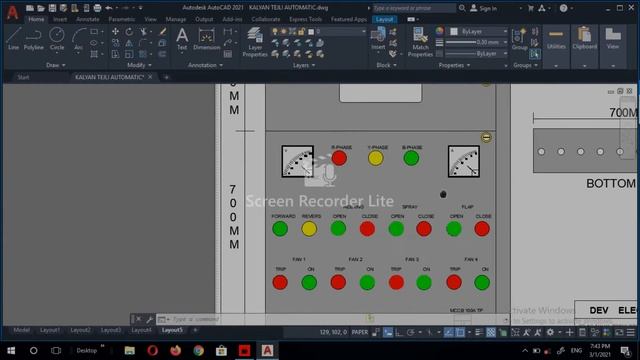Image resolution: width=640 pixels, height=360 pixels.
Task: Switch to the Manage ribbon tab
Action: tap(176, 19)
